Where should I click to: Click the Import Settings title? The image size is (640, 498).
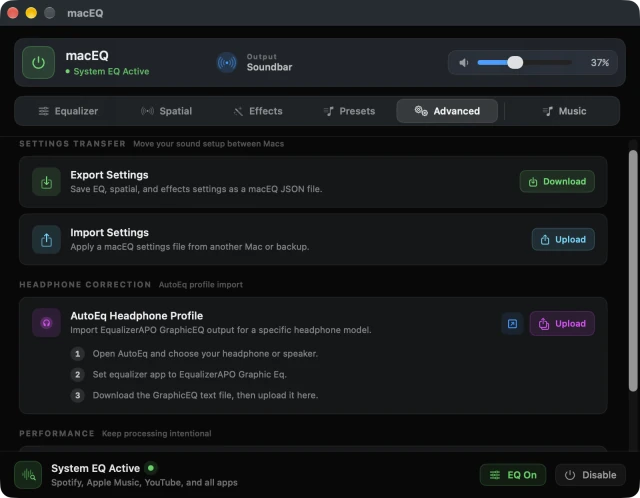click(109, 232)
